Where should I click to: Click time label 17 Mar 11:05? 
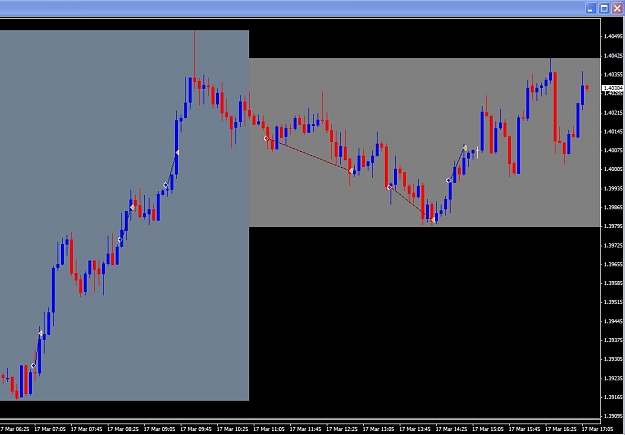pyautogui.click(x=269, y=429)
